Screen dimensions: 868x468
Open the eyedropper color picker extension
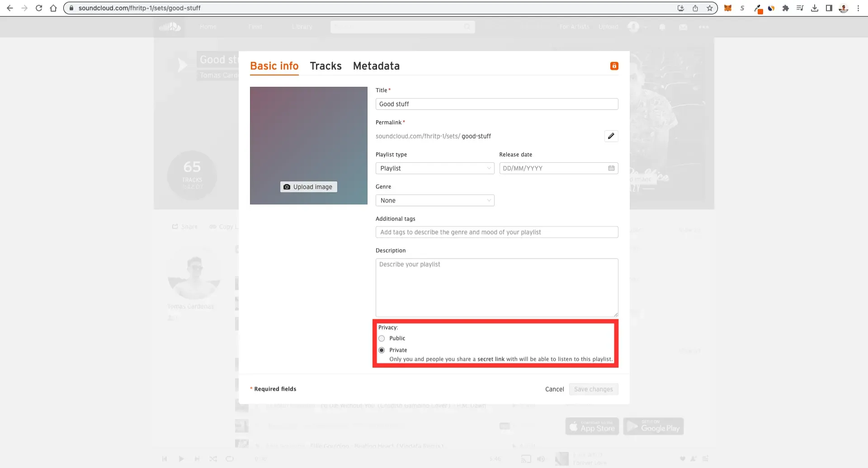[x=759, y=8]
